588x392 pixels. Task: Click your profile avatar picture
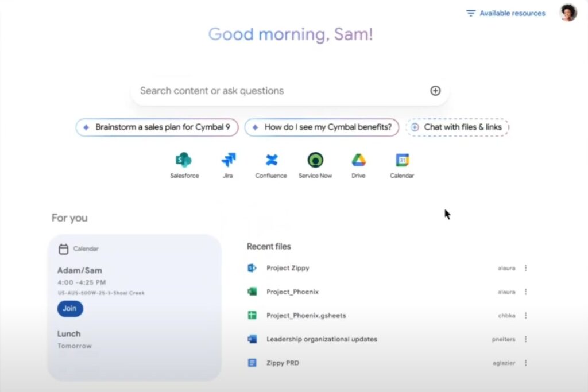coord(567,12)
